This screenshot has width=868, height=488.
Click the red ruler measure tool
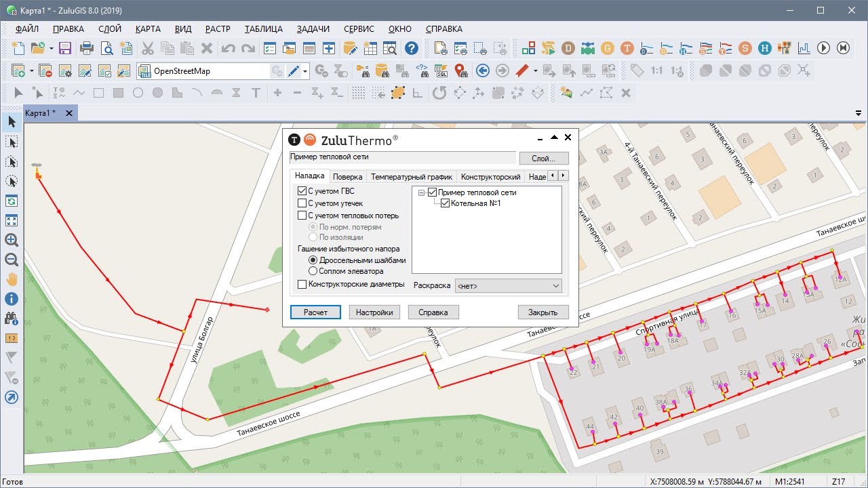(x=521, y=70)
